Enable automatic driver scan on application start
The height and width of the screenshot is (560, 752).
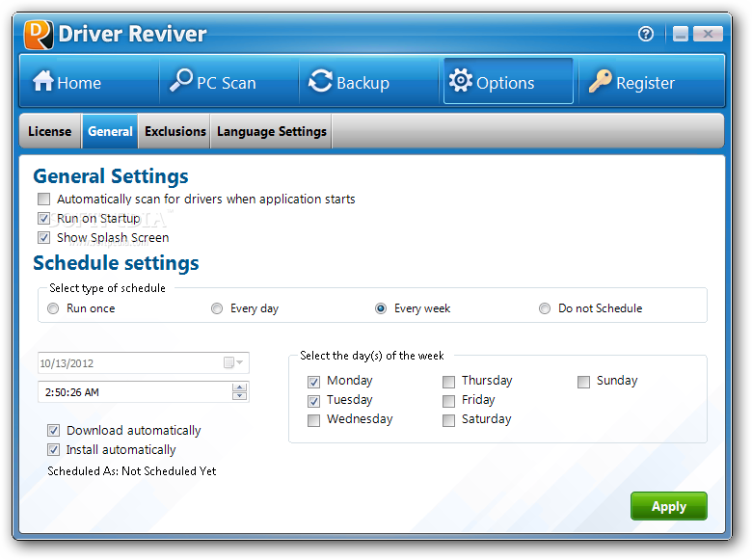click(43, 199)
